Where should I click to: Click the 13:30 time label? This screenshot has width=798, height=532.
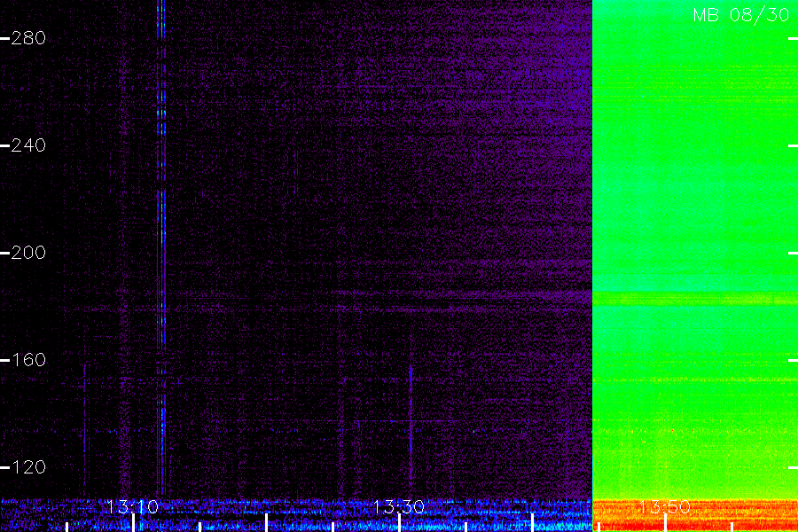398,507
